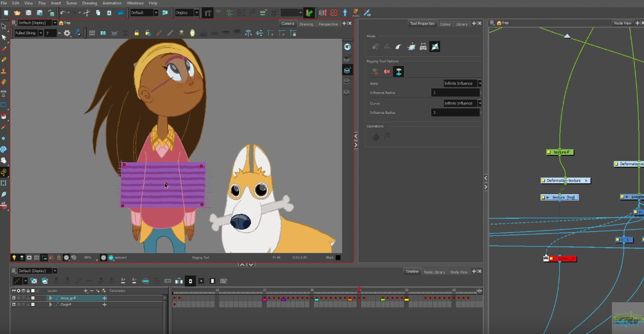This screenshot has height=334, width=644.
Task: Click the gear settings icon beside value 7
Action: coord(67,33)
